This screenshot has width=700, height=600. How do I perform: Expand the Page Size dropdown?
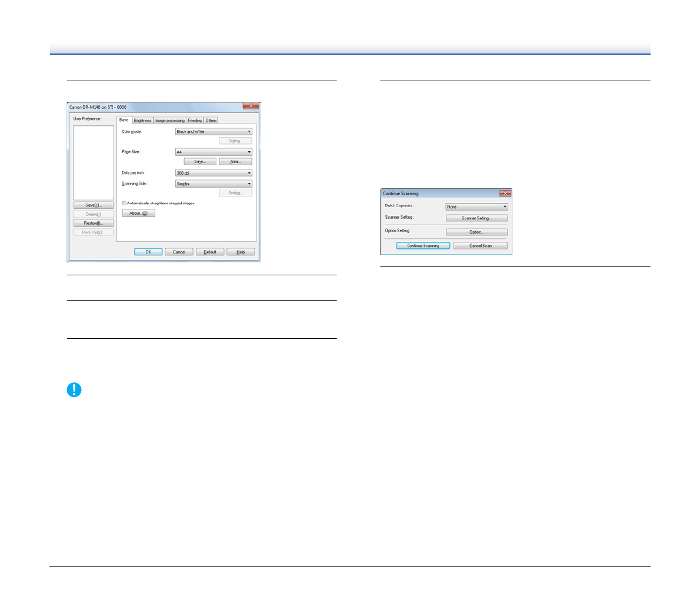(x=214, y=152)
